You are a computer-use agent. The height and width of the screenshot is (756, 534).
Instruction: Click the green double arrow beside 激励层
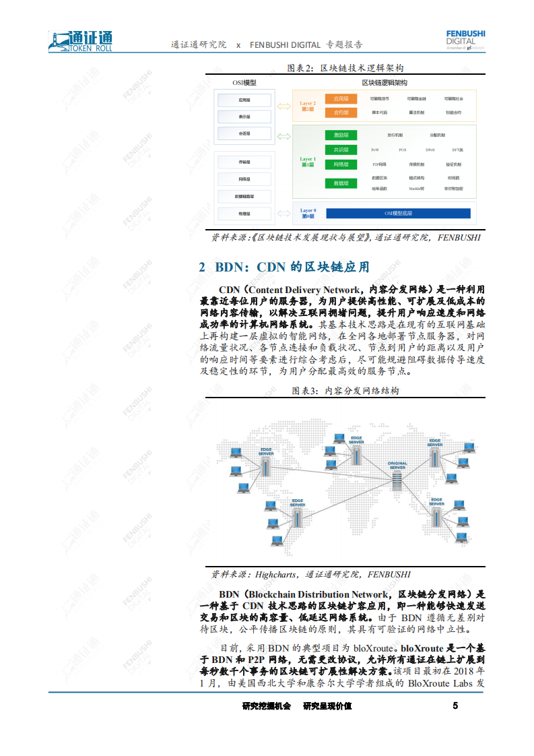point(284,137)
